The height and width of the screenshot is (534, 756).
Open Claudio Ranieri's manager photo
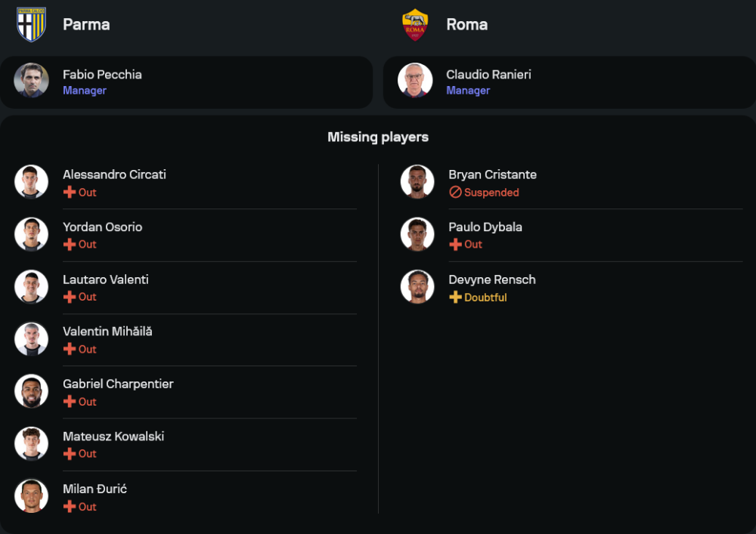[x=415, y=81]
